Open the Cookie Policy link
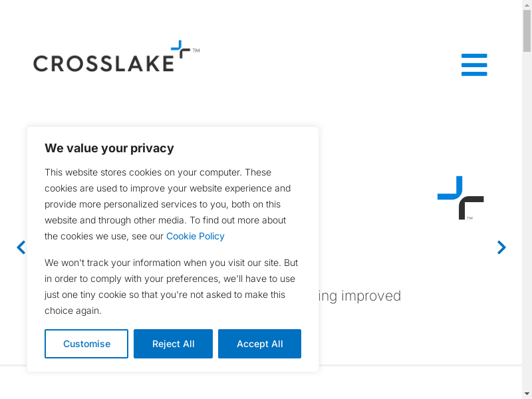The image size is (532, 399). point(195,236)
